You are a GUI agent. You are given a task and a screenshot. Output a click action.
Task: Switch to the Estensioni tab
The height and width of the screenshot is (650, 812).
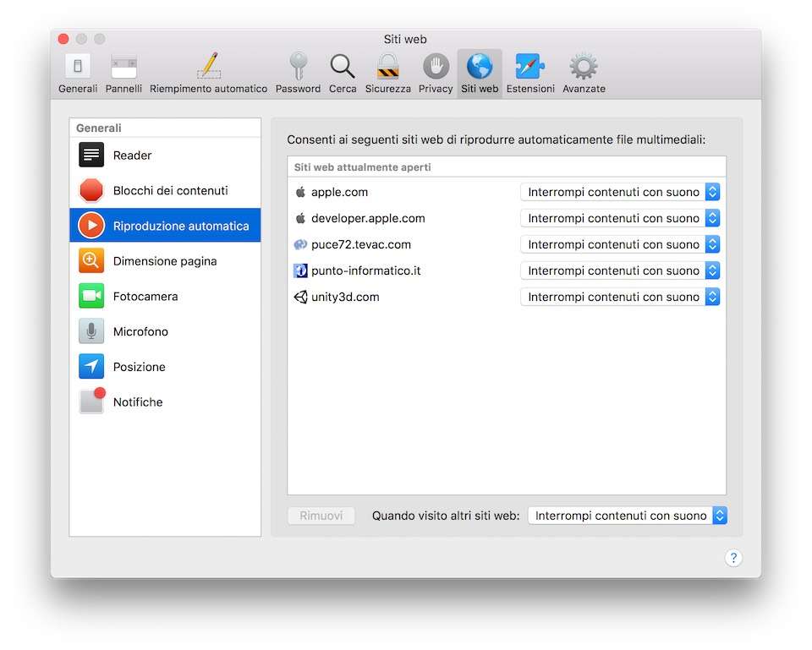530,73
